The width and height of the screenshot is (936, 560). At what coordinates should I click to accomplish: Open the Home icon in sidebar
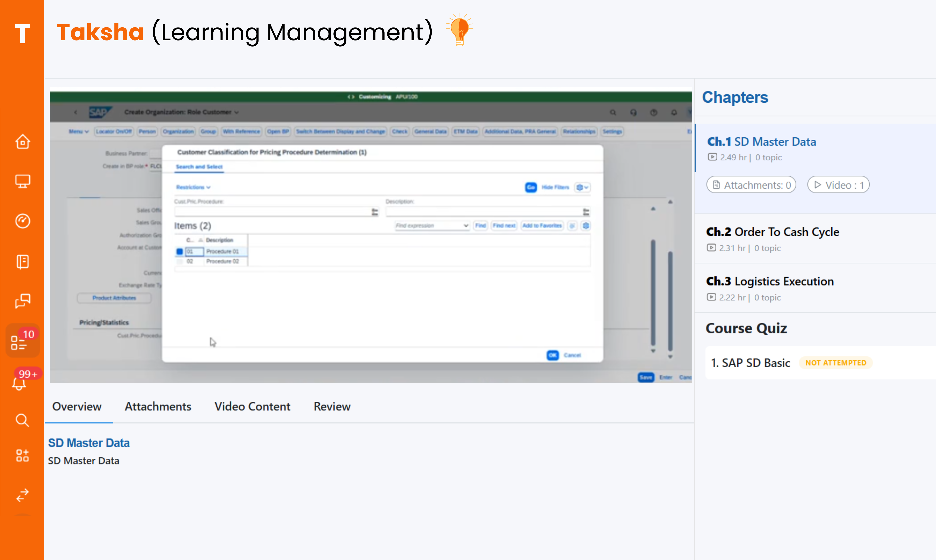[22, 142]
